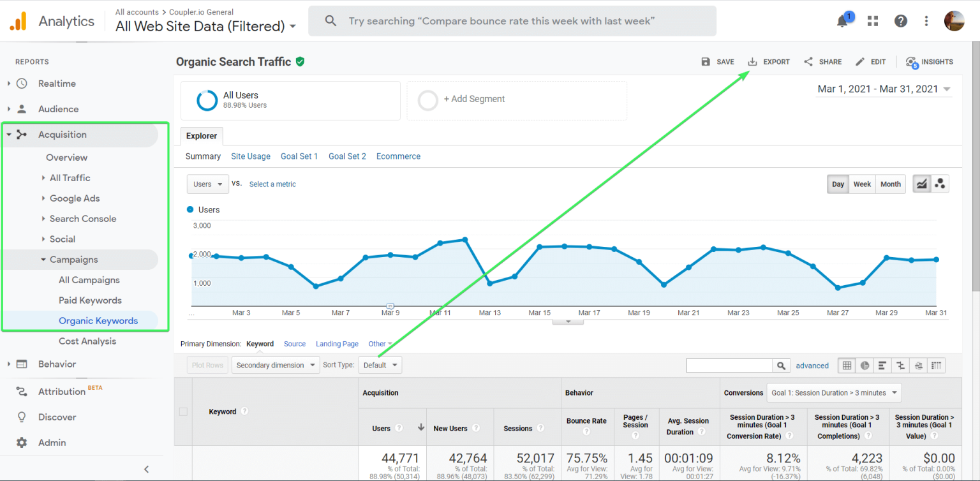This screenshot has height=481, width=980.
Task: Change Sort Type from Default
Action: (x=380, y=365)
